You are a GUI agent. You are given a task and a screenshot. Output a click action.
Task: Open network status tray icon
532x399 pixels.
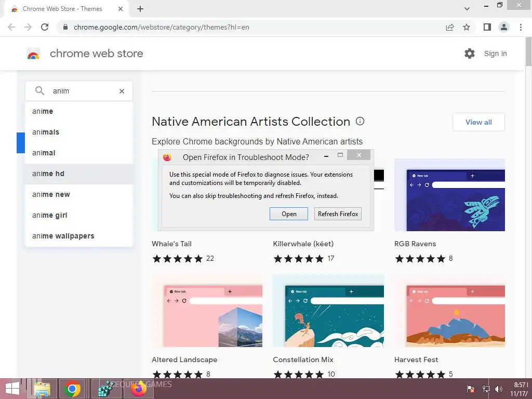(x=486, y=389)
